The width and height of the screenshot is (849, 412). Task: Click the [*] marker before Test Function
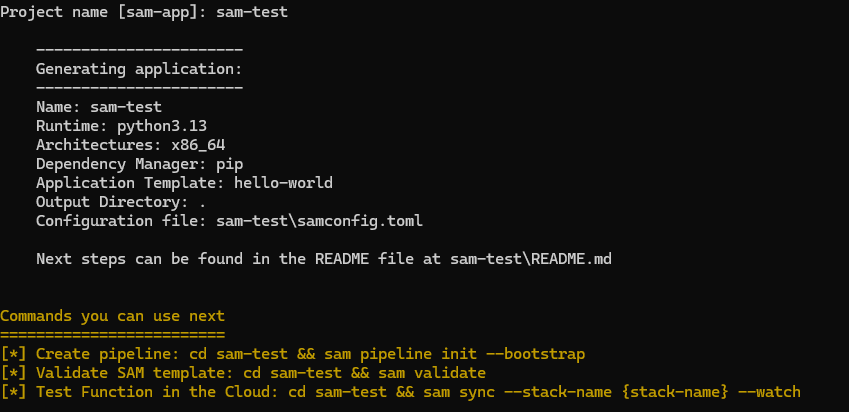click(13, 392)
